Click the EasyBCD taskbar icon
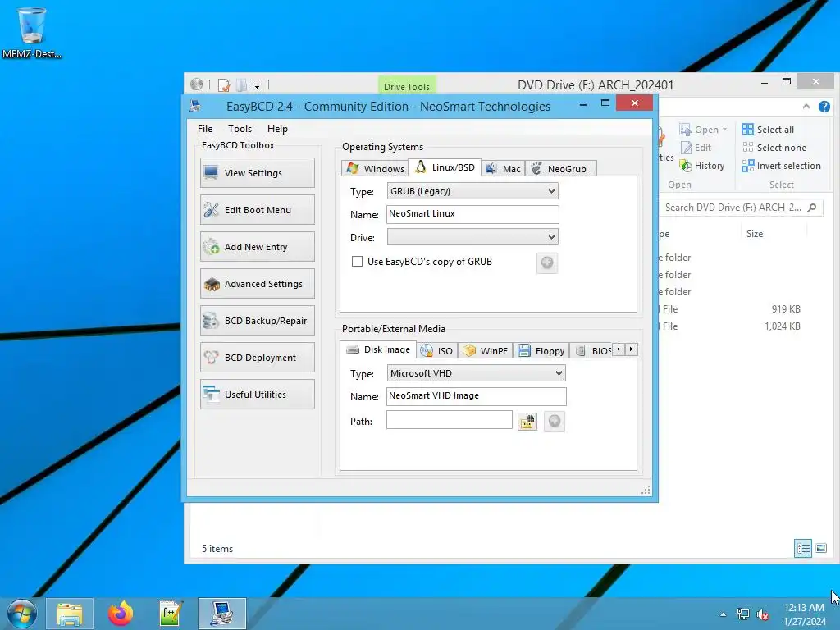840x630 pixels. point(221,614)
